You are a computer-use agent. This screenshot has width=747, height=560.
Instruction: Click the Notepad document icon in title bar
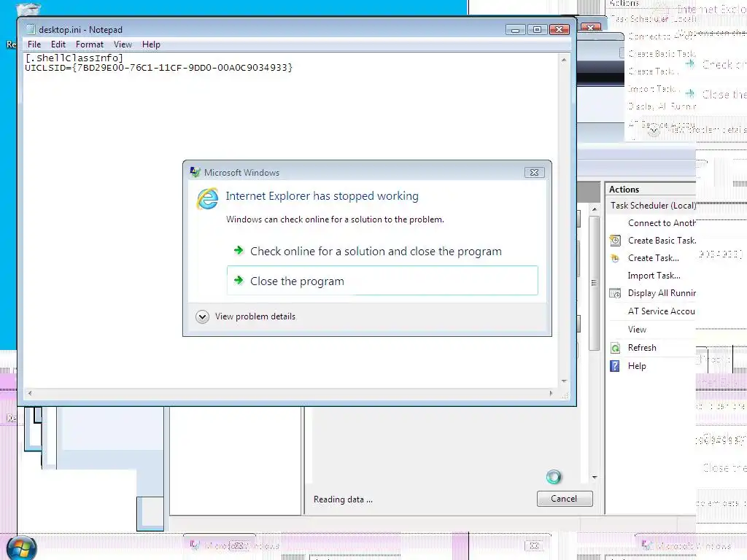click(x=31, y=29)
